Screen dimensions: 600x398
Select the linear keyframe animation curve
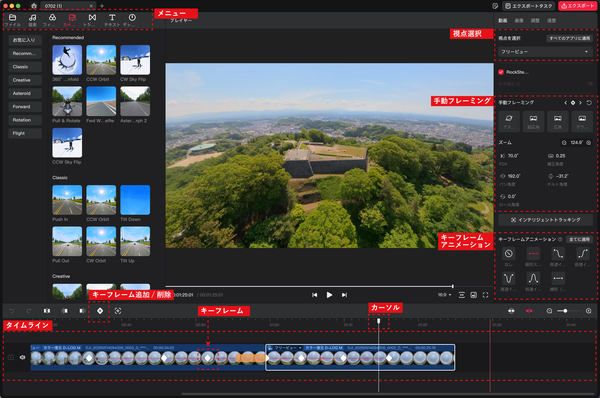click(x=533, y=254)
